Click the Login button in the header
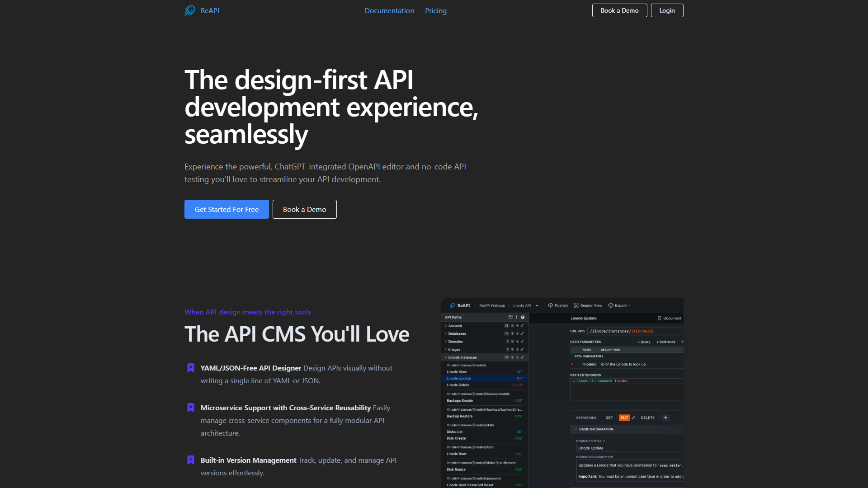868x488 pixels. tap(667, 10)
